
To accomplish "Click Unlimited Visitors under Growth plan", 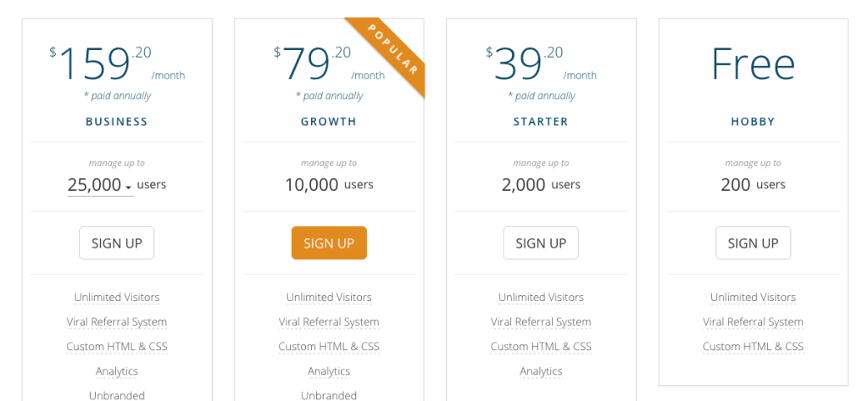I will (x=329, y=298).
